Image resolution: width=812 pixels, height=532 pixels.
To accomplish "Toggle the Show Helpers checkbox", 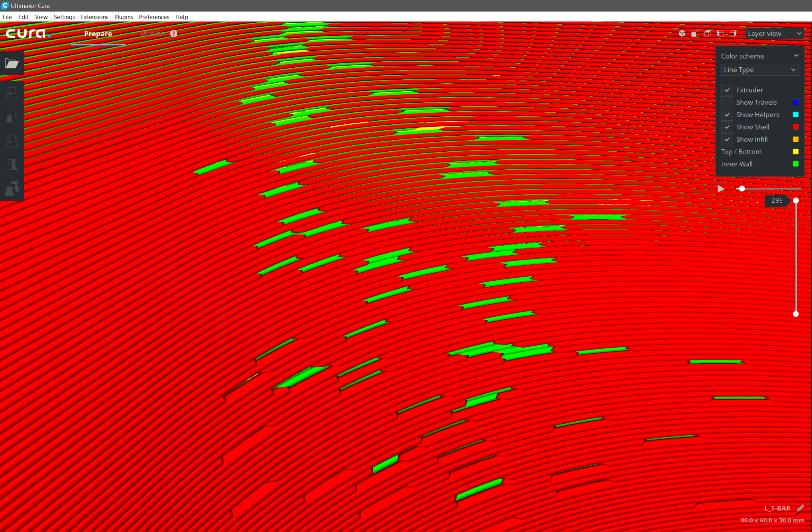I will coord(727,115).
